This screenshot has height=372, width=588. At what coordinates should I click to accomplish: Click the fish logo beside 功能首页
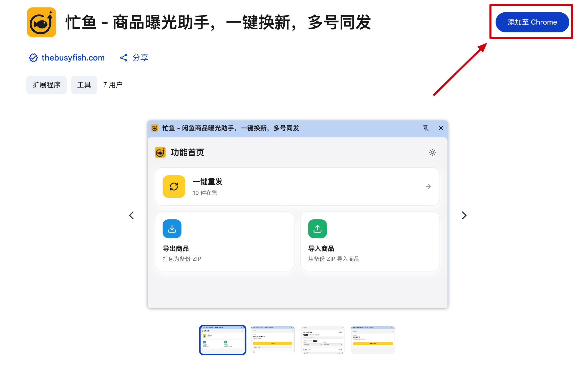[x=160, y=152]
